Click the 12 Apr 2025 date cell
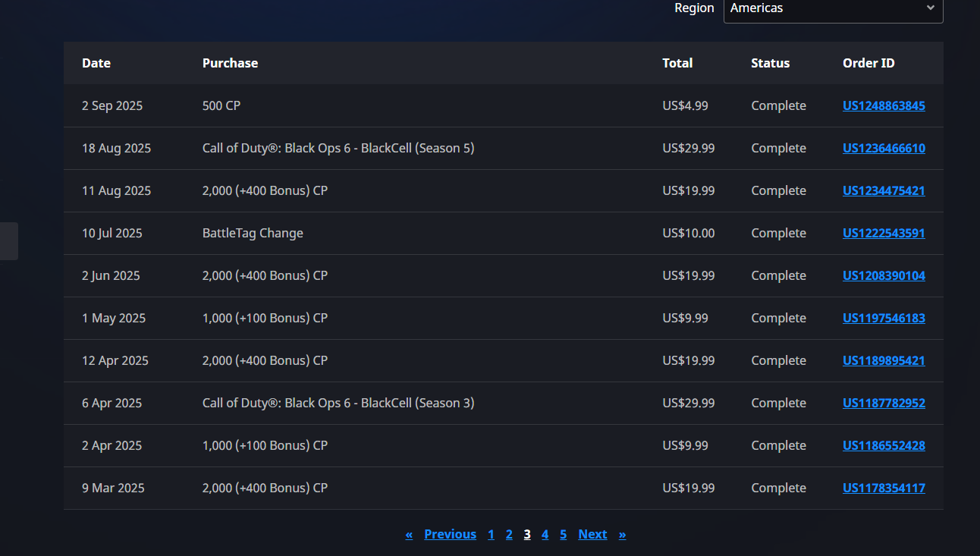 pyautogui.click(x=115, y=360)
